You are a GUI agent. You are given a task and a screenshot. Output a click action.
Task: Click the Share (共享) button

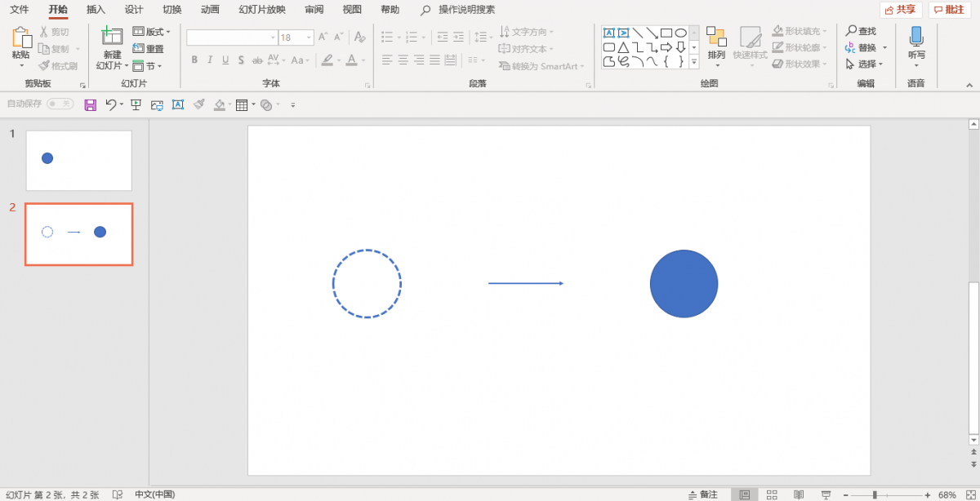click(x=901, y=10)
